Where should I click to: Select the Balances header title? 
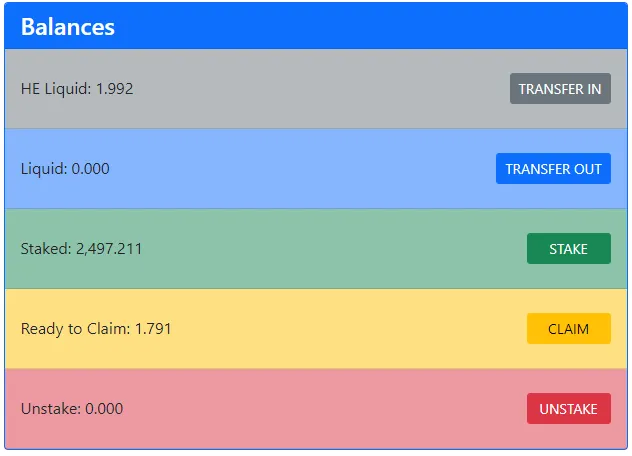[68, 27]
